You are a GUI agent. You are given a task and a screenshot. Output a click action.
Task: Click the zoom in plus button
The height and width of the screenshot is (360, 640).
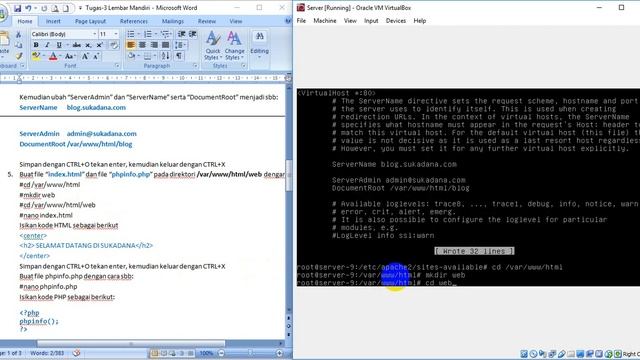tap(280, 353)
